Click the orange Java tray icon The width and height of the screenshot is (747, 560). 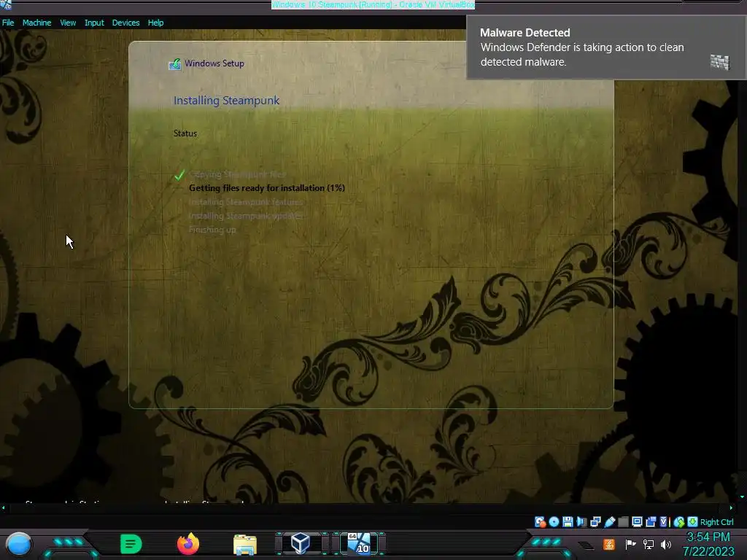click(609, 544)
